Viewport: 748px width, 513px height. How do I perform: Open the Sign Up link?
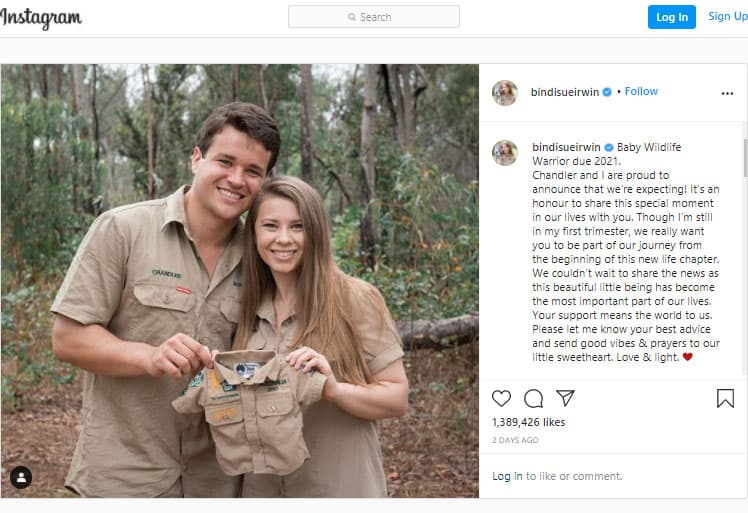point(727,16)
